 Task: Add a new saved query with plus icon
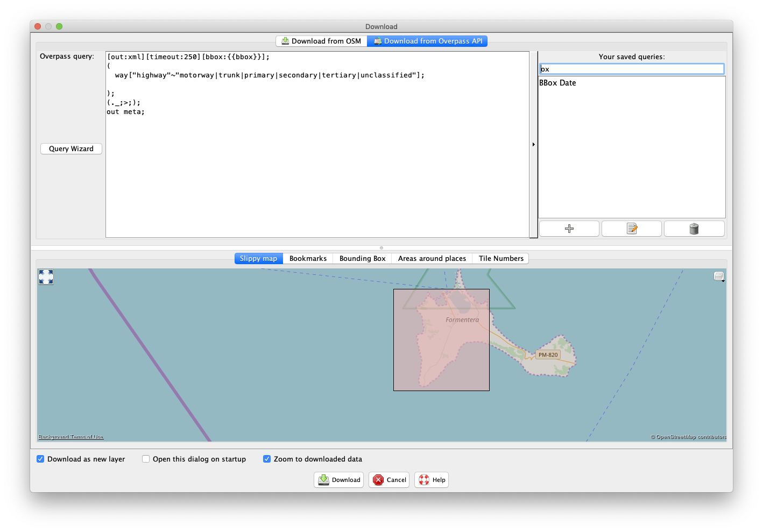point(569,229)
